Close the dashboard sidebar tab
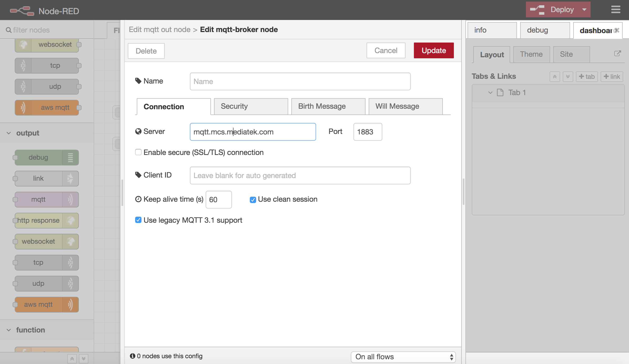The image size is (629, 364). 617,30
